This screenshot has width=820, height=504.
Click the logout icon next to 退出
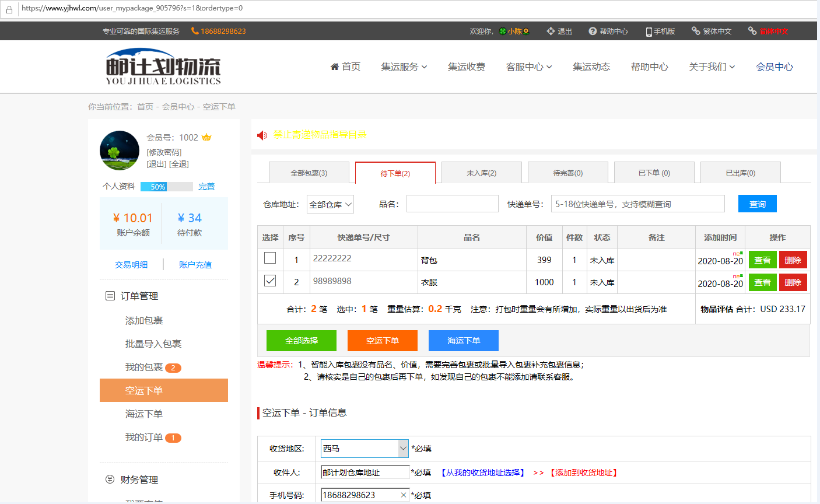[x=551, y=31]
